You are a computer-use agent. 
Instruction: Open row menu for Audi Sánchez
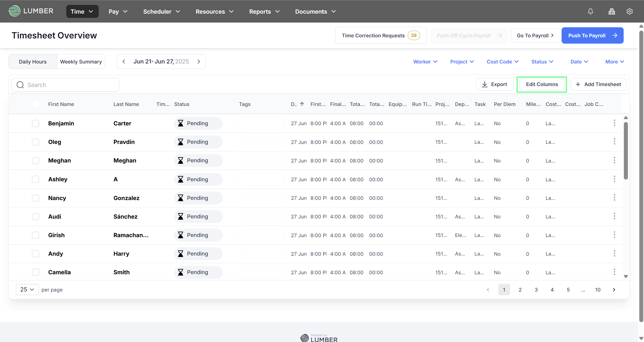(x=614, y=216)
